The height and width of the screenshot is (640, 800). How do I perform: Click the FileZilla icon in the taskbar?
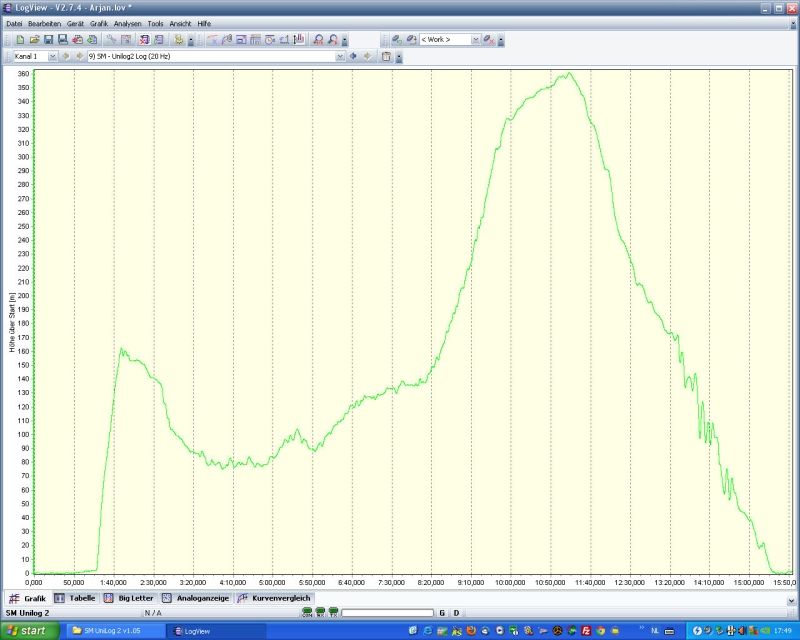pyautogui.click(x=586, y=631)
